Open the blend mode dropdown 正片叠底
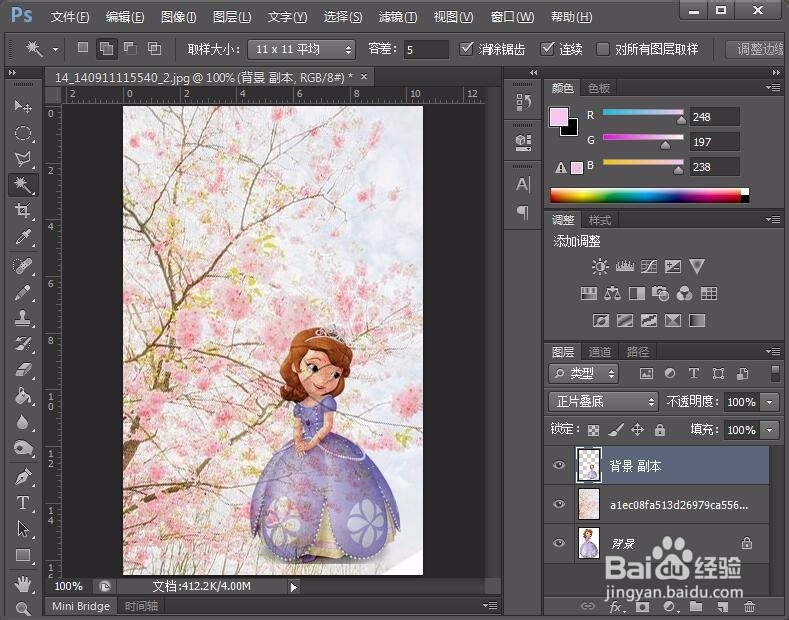The image size is (789, 620). point(603,402)
